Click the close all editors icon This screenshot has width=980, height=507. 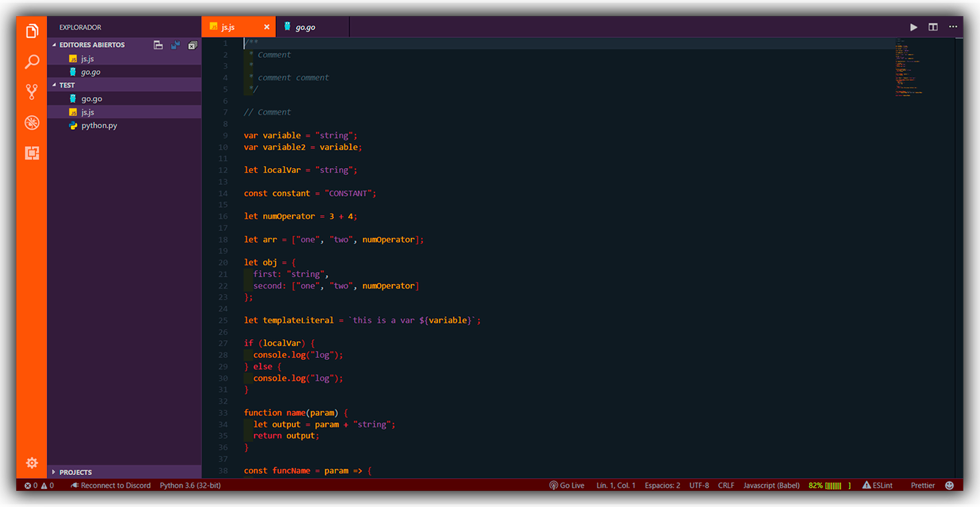tap(192, 45)
